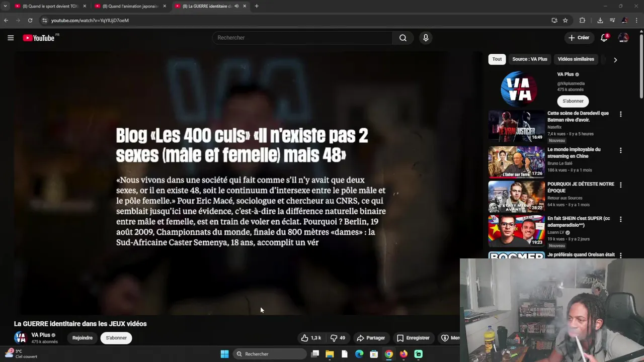Open Daredevil scene video thumbnail
This screenshot has height=362, width=644.
pos(516,126)
